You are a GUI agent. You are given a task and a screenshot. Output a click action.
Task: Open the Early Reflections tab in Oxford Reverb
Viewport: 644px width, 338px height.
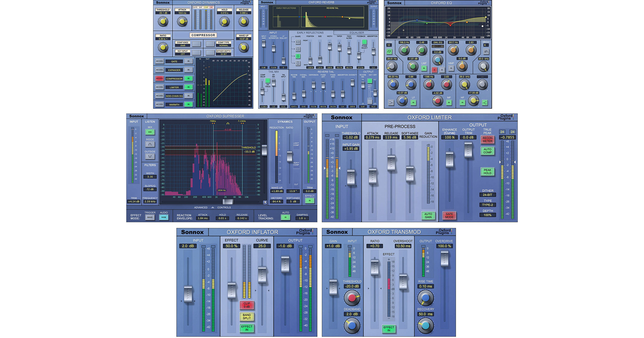[x=310, y=33]
